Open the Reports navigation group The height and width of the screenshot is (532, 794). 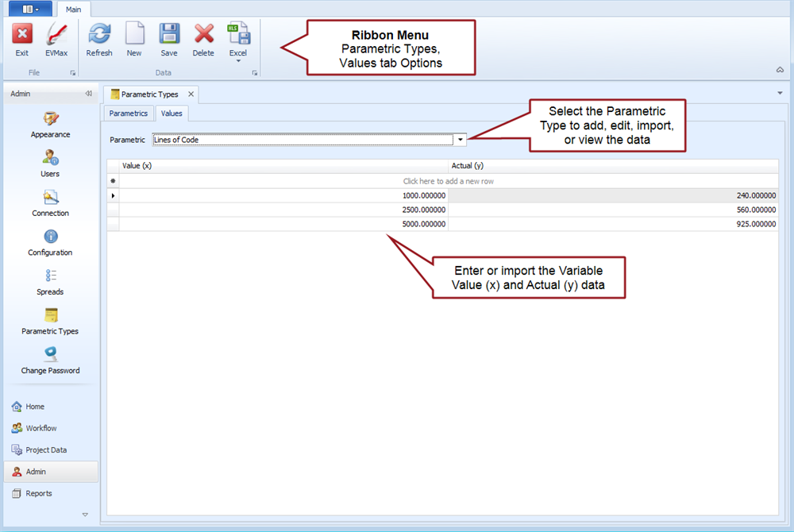click(x=38, y=494)
